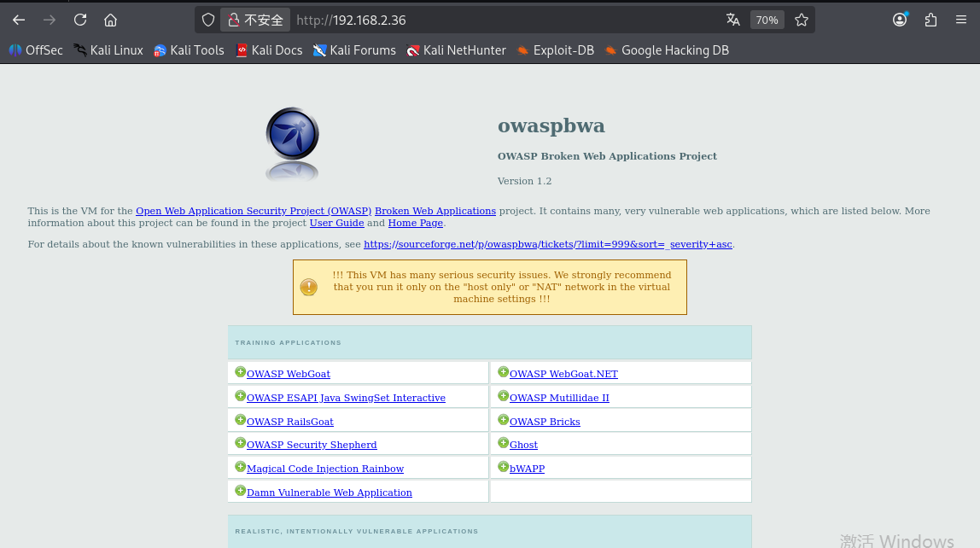Expand plus icon beside OWASP Security Shepherd
This screenshot has width=980, height=548.
[240, 443]
